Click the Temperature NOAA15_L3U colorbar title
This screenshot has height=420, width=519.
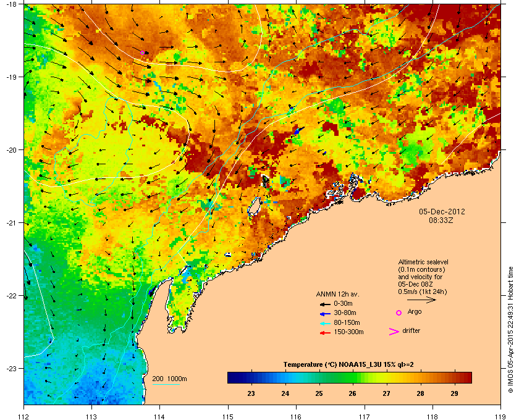(348, 365)
